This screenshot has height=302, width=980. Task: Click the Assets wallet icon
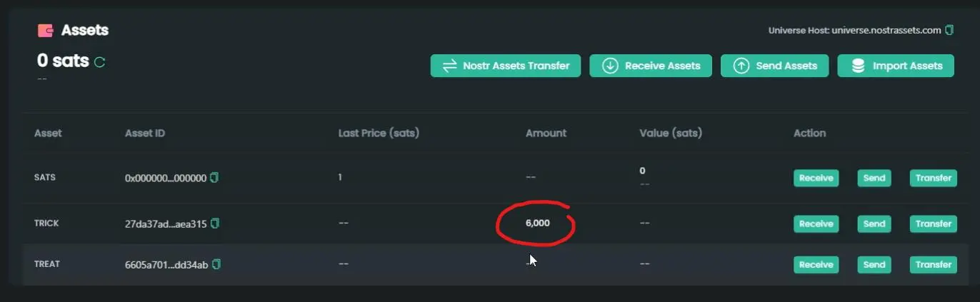pos(46,31)
